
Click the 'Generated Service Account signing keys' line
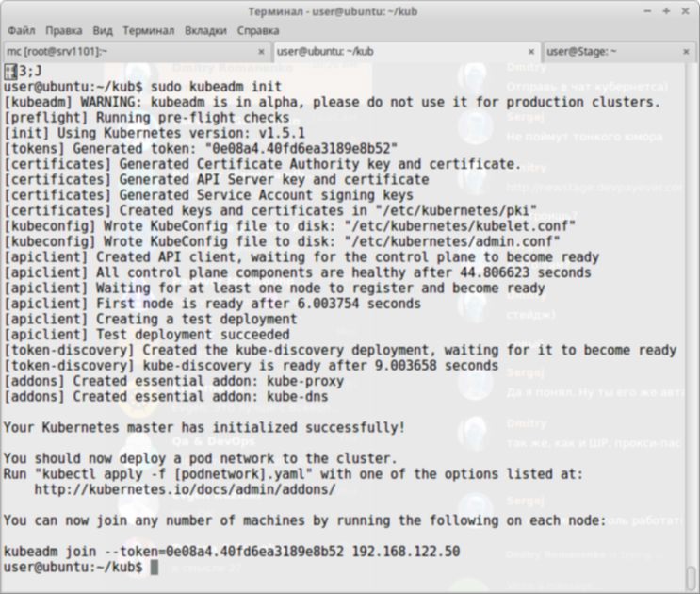click(208, 195)
